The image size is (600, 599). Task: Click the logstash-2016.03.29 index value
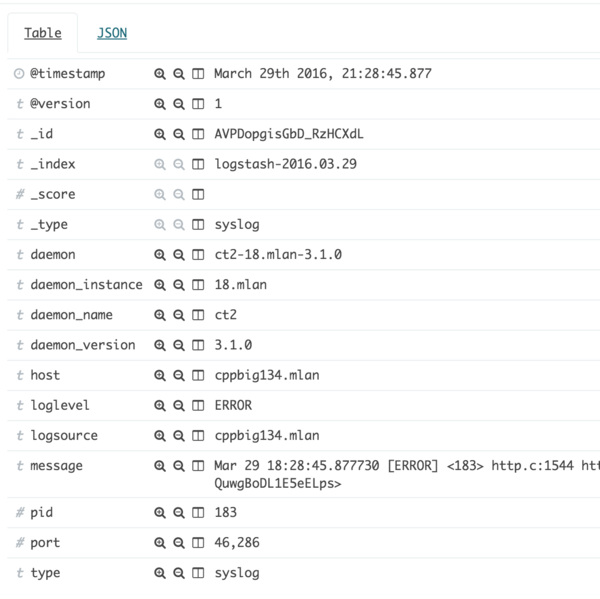pyautogui.click(x=285, y=164)
